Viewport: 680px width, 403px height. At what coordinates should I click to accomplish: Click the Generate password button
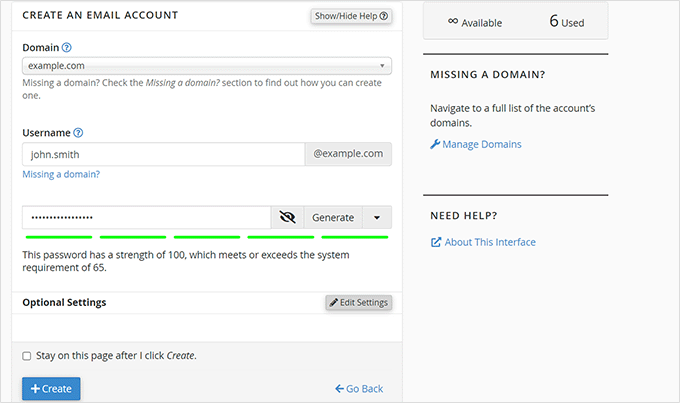[333, 217]
